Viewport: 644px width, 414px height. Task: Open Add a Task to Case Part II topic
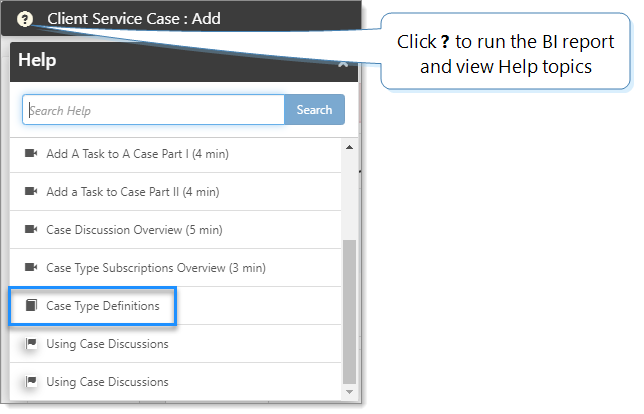click(132, 192)
